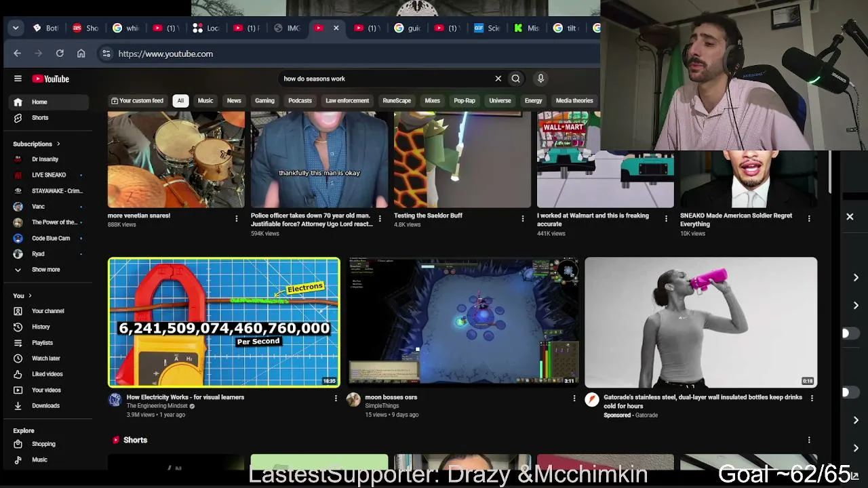The width and height of the screenshot is (868, 488).
Task: Click the page vertical scrollbar thumb
Action: pos(830,172)
